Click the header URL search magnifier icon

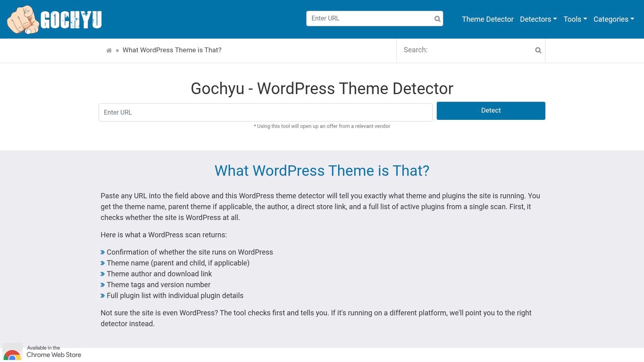tap(438, 19)
